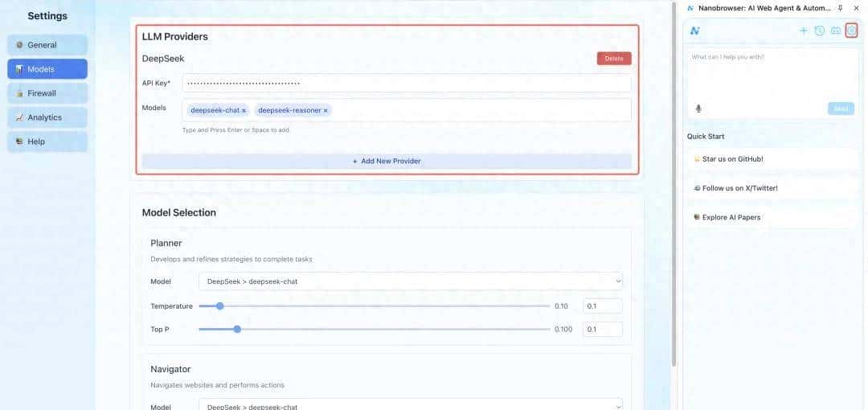Click the 'LLM Providers' heading
This screenshot has height=410, width=868.
coord(175,36)
